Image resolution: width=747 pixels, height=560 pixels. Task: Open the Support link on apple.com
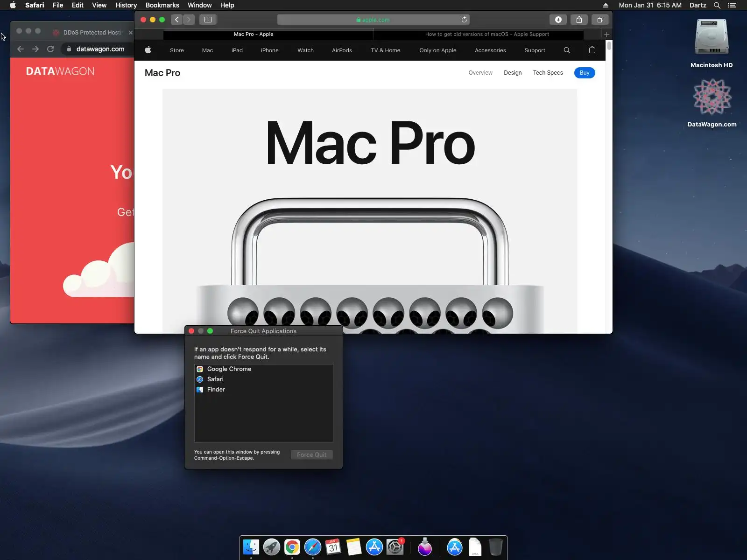(535, 50)
